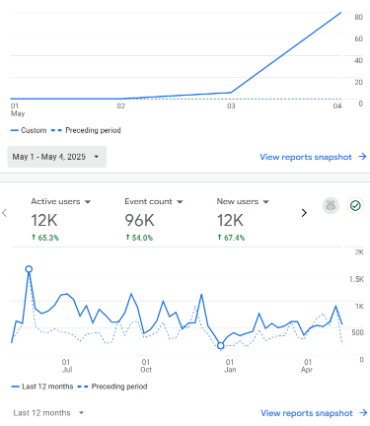Click the 65.3% increase indicator

45,238
